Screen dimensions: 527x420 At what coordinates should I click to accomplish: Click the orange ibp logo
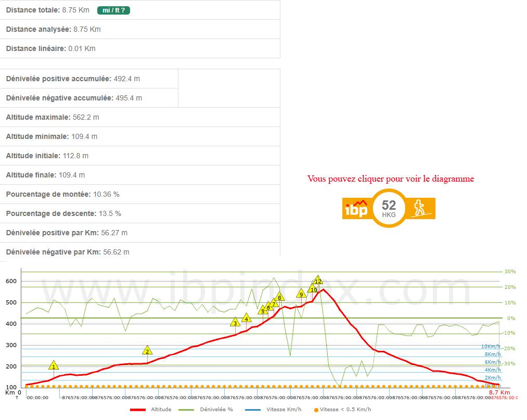click(357, 209)
